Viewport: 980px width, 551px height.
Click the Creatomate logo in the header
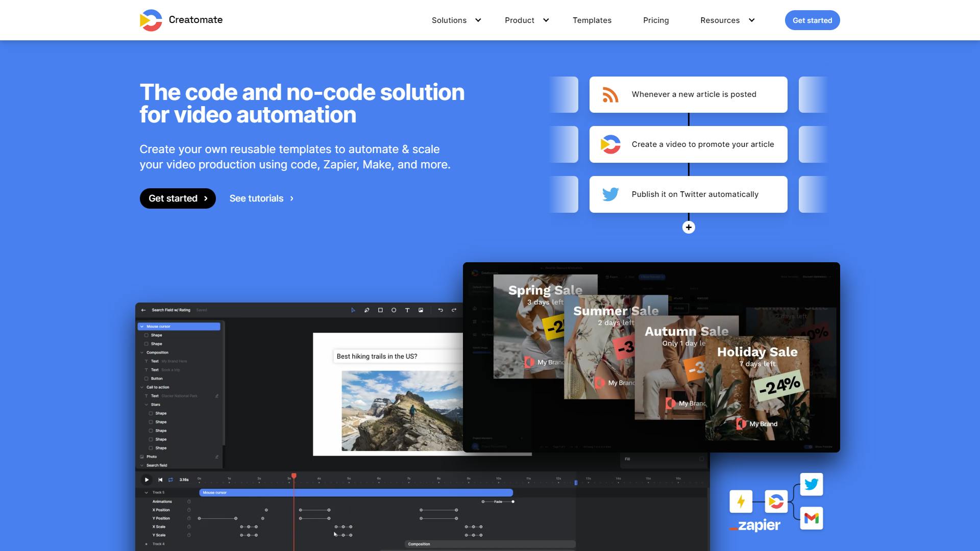[181, 20]
